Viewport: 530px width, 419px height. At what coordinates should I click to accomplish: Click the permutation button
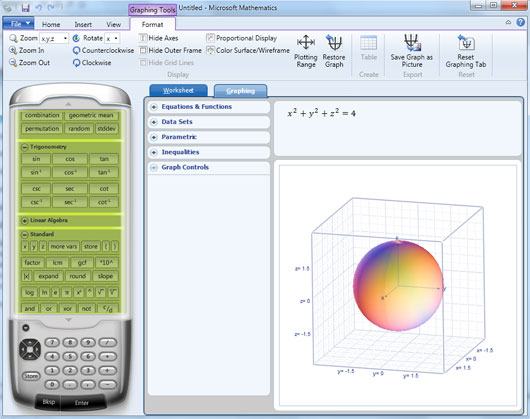point(42,129)
